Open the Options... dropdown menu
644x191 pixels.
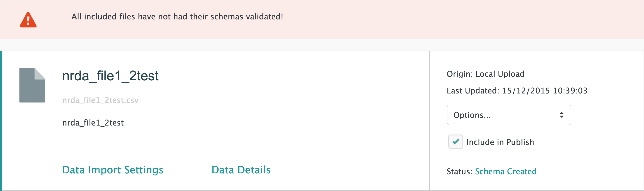pos(508,115)
